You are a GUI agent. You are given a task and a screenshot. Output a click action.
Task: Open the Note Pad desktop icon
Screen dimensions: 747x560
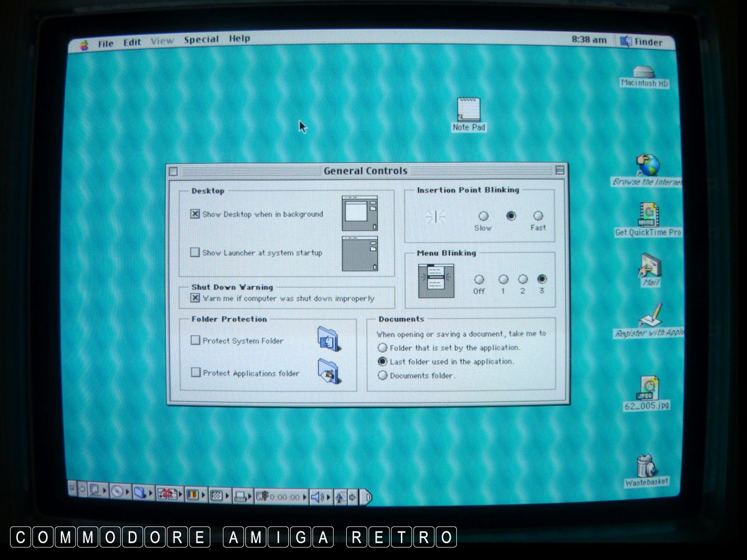pyautogui.click(x=469, y=109)
